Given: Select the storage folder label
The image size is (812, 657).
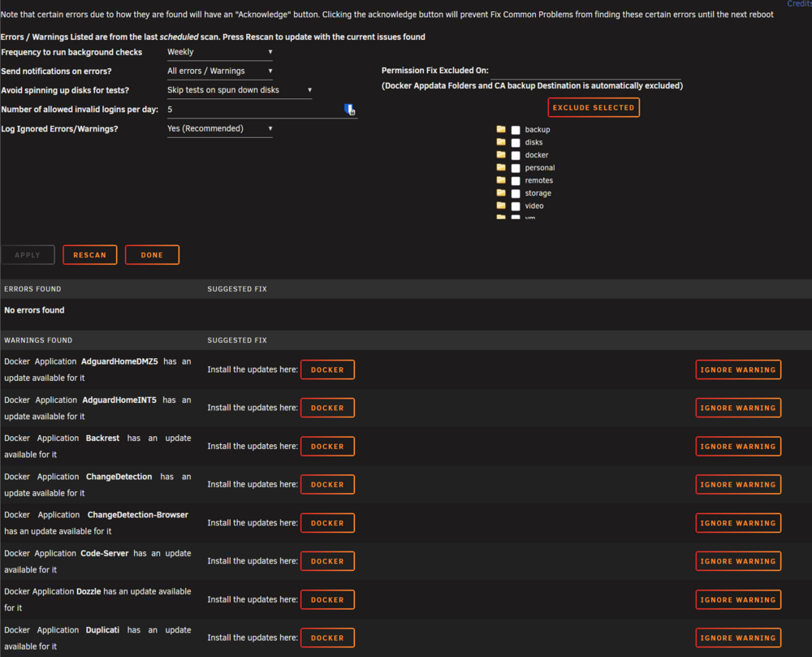Looking at the screenshot, I should coord(538,193).
